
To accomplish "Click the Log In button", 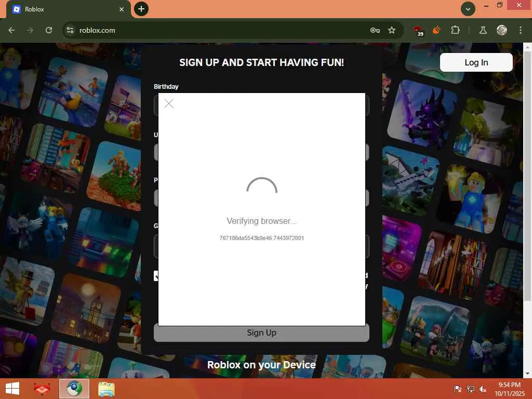I will coord(476,62).
